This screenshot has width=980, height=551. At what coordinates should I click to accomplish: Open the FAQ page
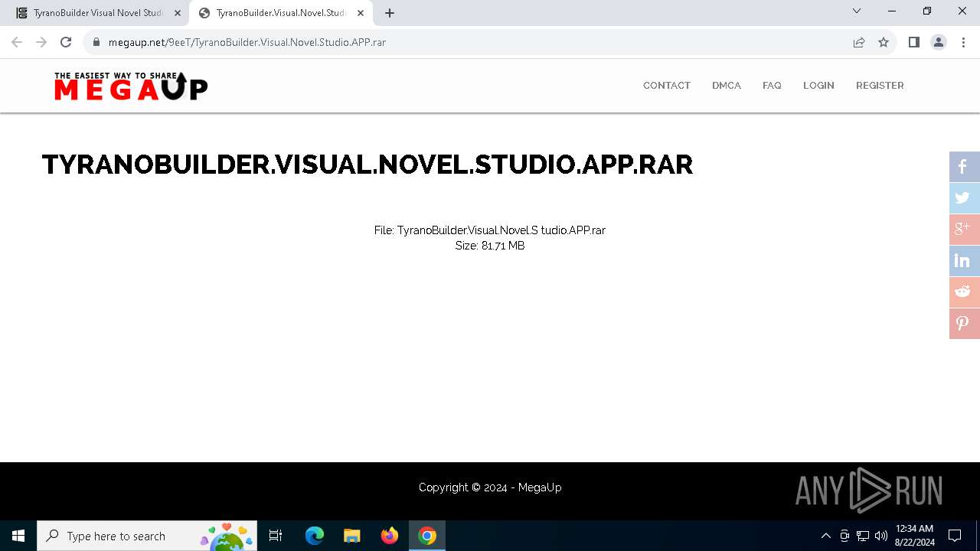pyautogui.click(x=772, y=86)
